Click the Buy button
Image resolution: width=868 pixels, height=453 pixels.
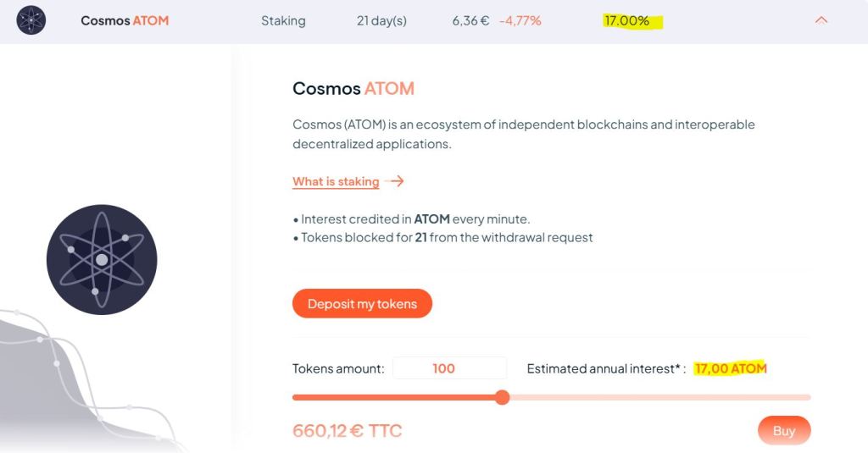(x=784, y=431)
